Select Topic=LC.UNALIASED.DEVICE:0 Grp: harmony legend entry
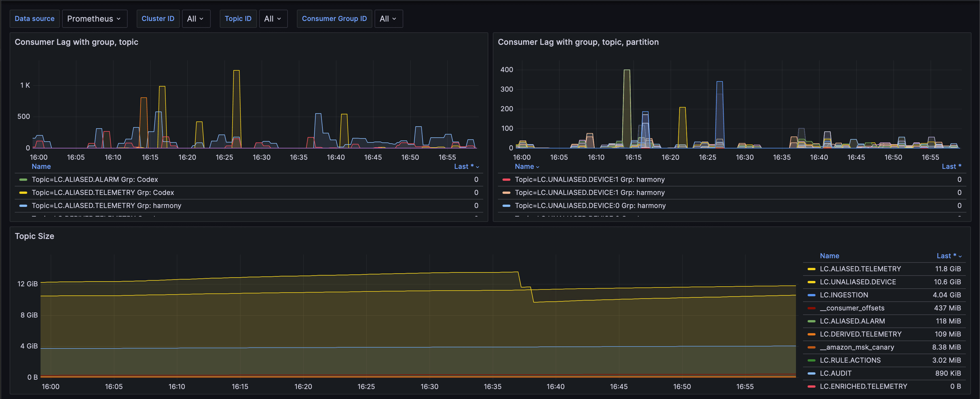The width and height of the screenshot is (980, 399). tap(590, 205)
